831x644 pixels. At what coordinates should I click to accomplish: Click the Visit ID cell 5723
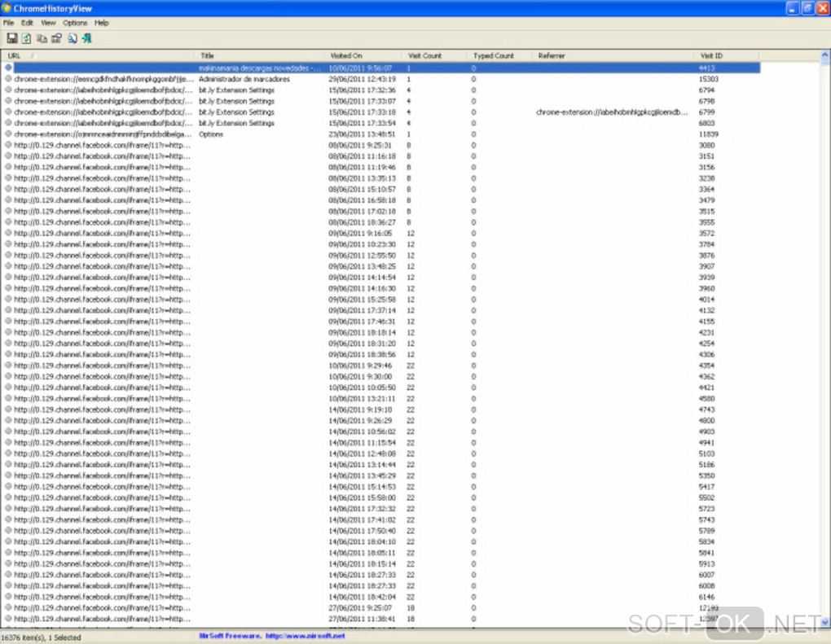pyautogui.click(x=706, y=508)
